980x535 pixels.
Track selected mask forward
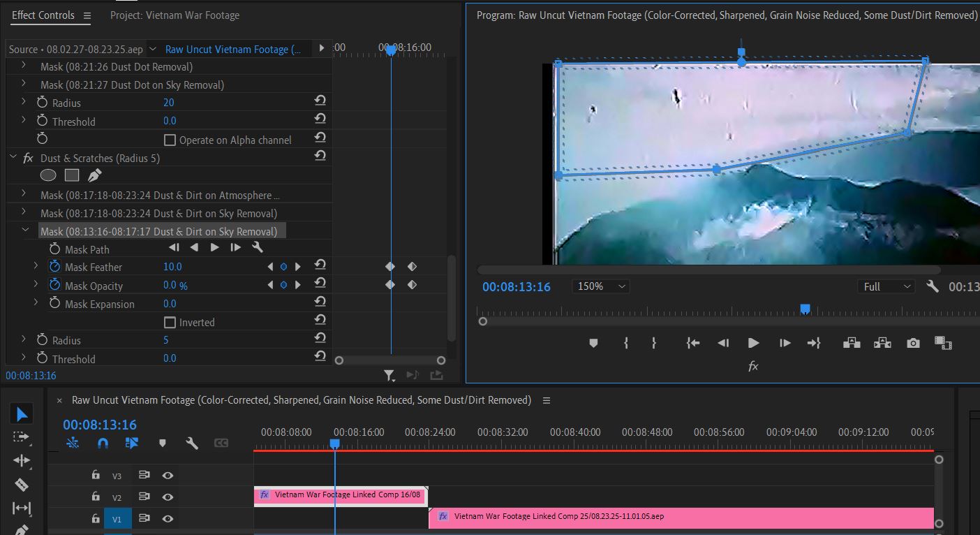click(214, 247)
